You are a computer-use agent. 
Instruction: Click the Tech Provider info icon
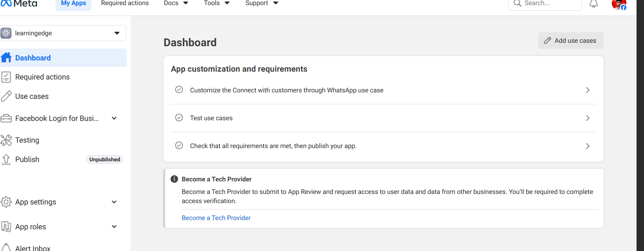pyautogui.click(x=174, y=179)
